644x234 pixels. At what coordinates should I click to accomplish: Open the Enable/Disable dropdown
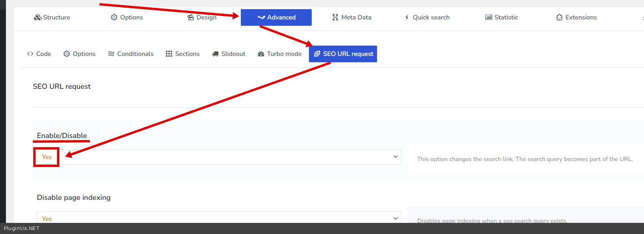(x=219, y=157)
